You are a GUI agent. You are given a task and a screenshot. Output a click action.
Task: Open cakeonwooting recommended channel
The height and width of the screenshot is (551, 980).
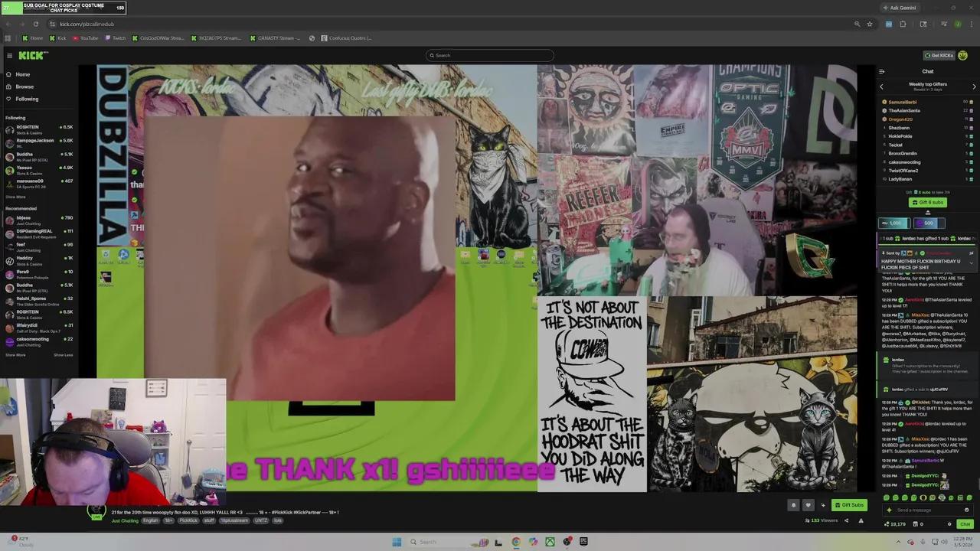pyautogui.click(x=38, y=341)
